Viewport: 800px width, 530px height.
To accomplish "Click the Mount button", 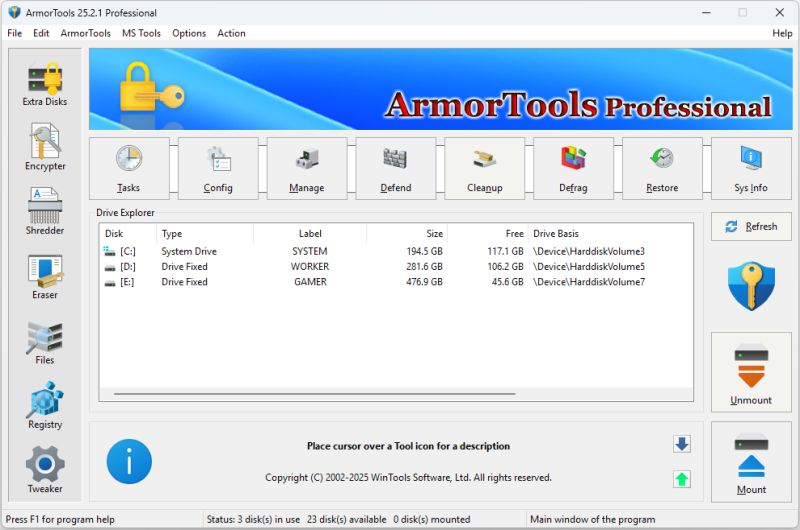I will (x=751, y=462).
